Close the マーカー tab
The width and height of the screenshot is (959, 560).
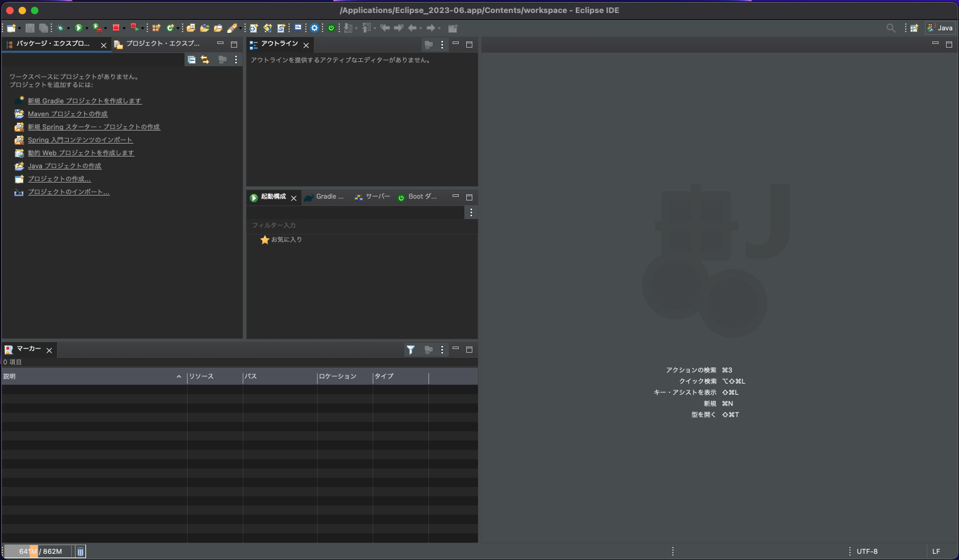tap(50, 350)
